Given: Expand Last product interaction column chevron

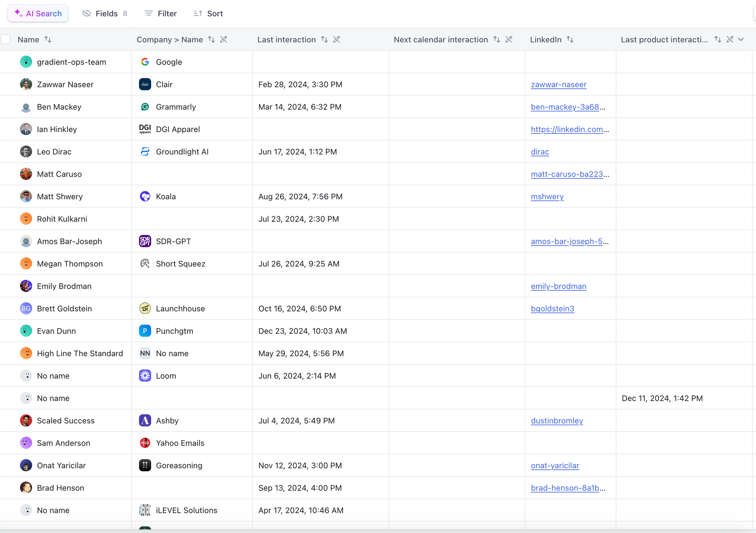Looking at the screenshot, I should [x=741, y=39].
